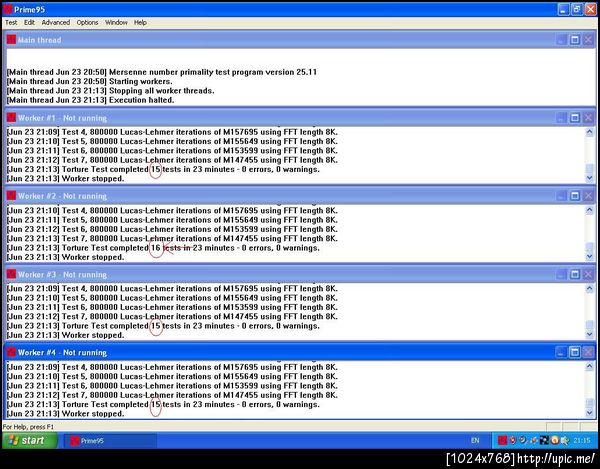Click the Worker #2 scrollbar thumb
The image size is (600, 469).
point(590,247)
